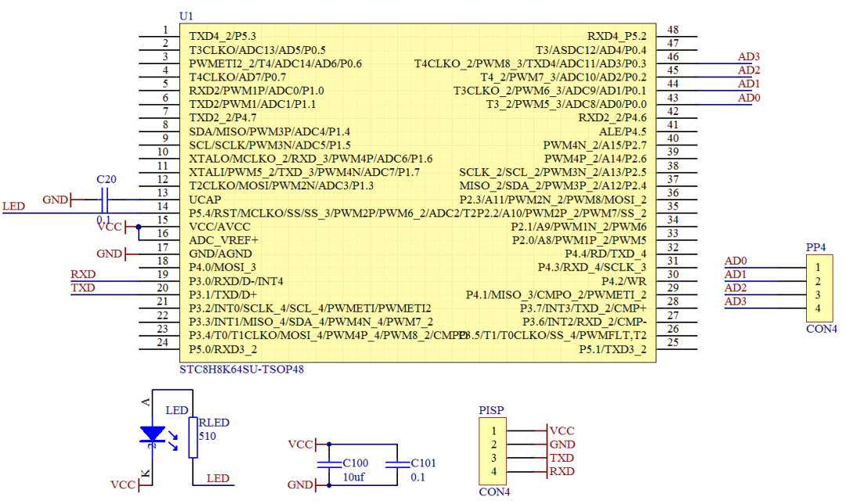Click pin number 48 on U1
This screenshot has height=504, width=846.
tap(673, 30)
